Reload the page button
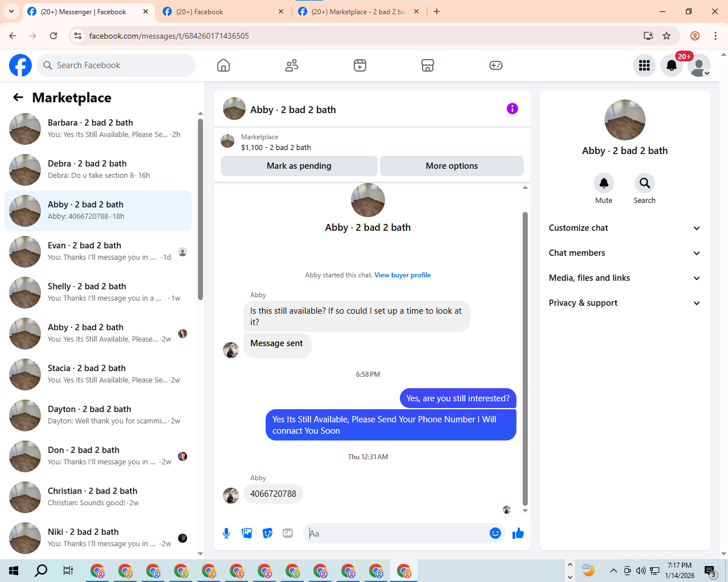The height and width of the screenshot is (582, 728). point(53,36)
